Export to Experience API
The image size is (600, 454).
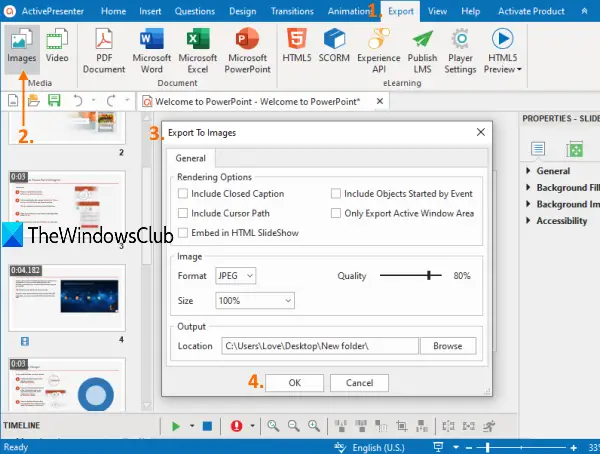point(379,51)
